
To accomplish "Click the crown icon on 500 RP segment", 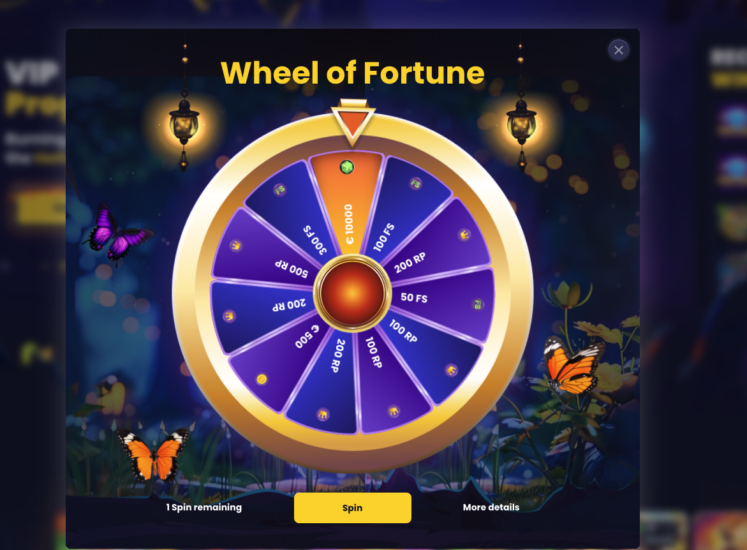I will (236, 245).
